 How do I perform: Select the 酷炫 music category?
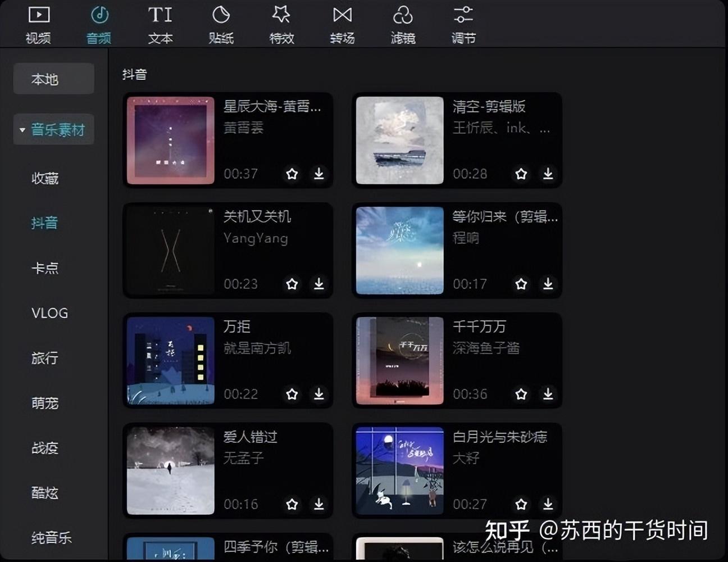[45, 493]
